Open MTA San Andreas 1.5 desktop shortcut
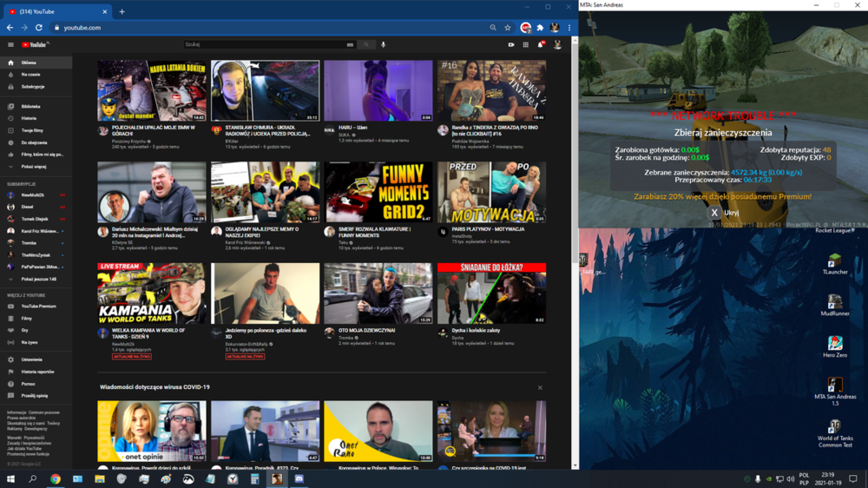The image size is (868, 488). click(x=835, y=391)
